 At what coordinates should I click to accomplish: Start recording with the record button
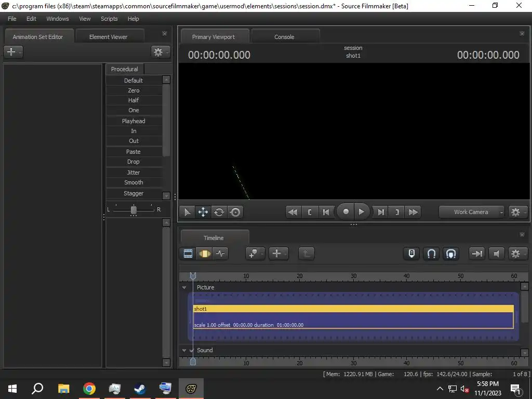345,212
